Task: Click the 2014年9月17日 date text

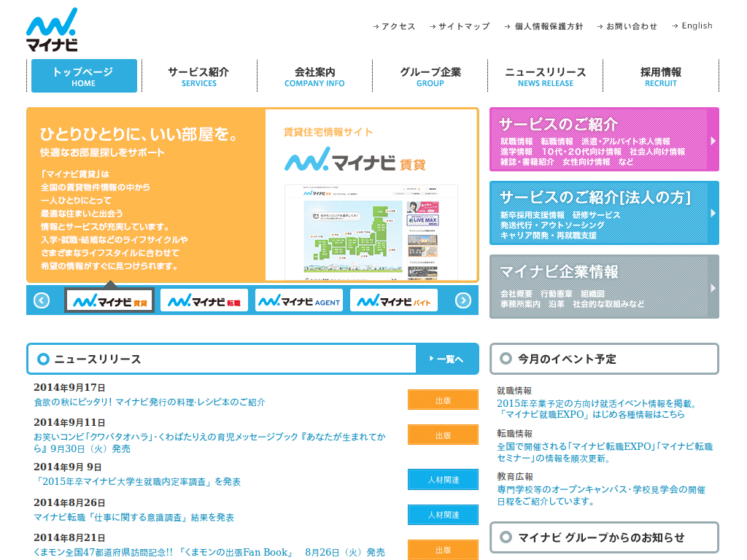Action: [69, 388]
